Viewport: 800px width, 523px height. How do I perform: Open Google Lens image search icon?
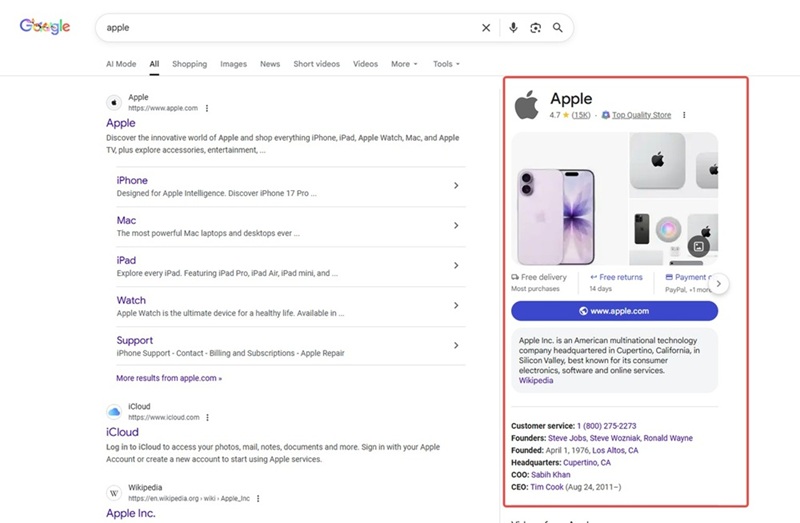click(535, 28)
